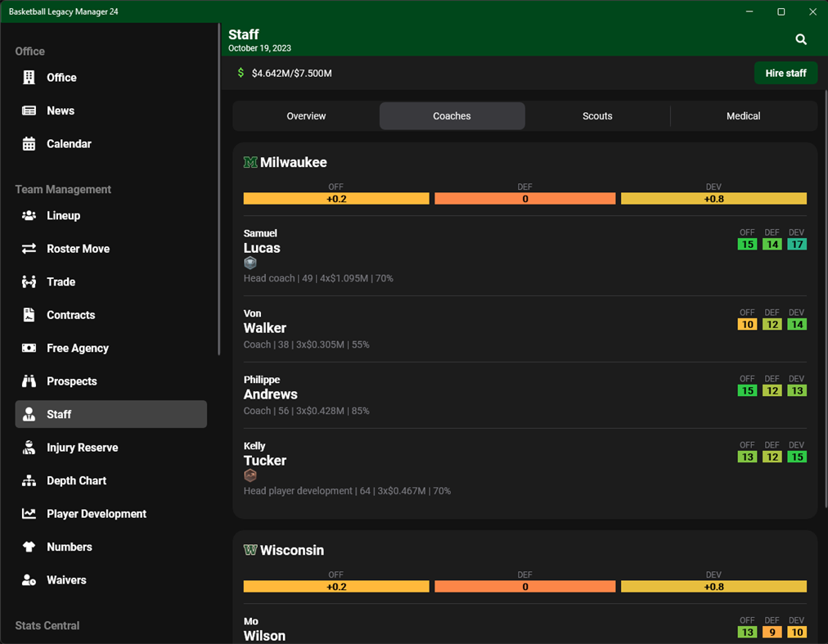Click the Milwaukee team heading
Image resolution: width=828 pixels, height=644 pixels.
click(293, 162)
